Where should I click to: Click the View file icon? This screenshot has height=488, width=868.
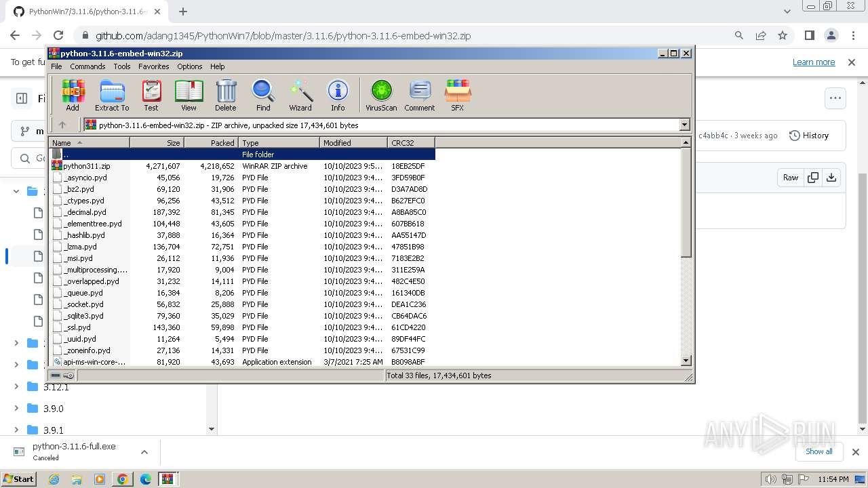click(189, 96)
